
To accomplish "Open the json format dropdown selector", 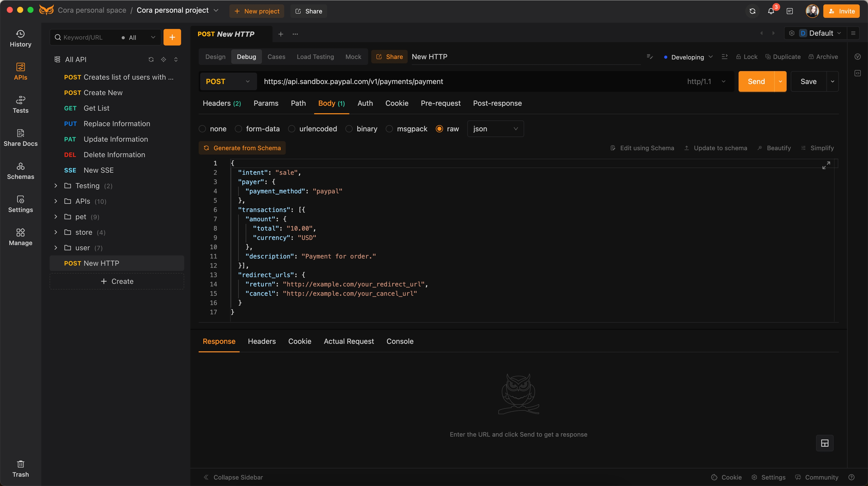I will (495, 128).
